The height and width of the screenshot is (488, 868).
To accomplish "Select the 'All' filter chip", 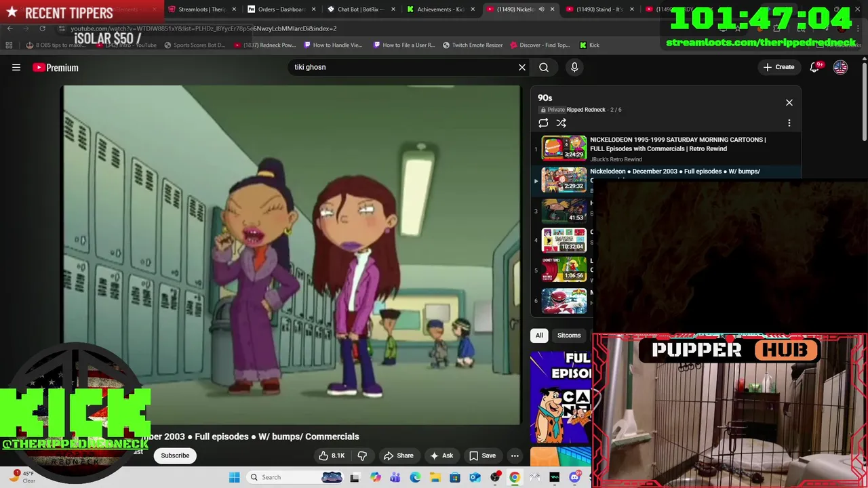I will (539, 335).
